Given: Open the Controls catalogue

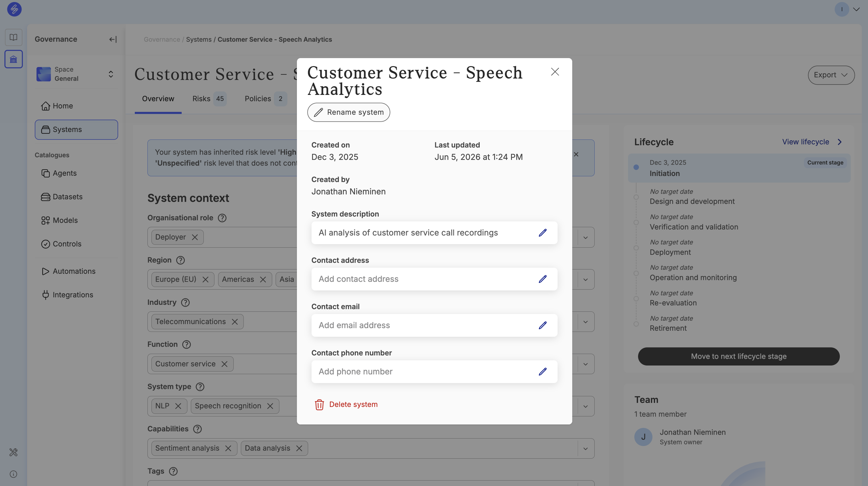Looking at the screenshot, I should pyautogui.click(x=76, y=244).
